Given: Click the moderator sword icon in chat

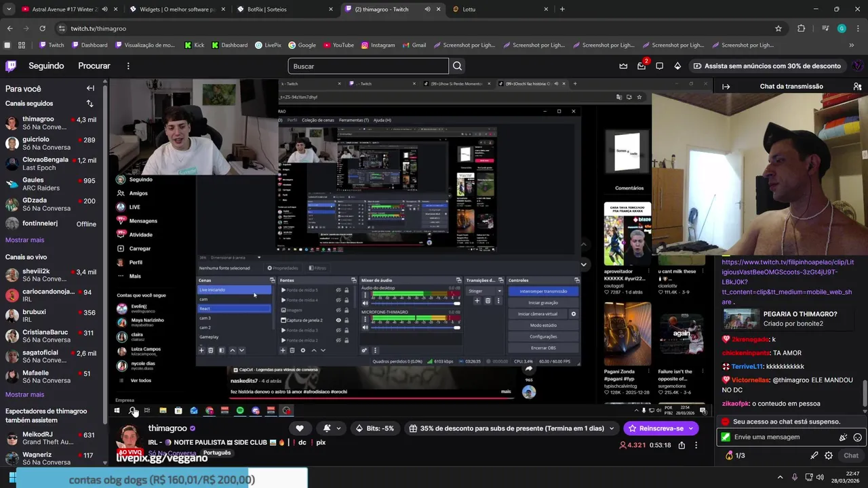Looking at the screenshot, I should 814,455.
